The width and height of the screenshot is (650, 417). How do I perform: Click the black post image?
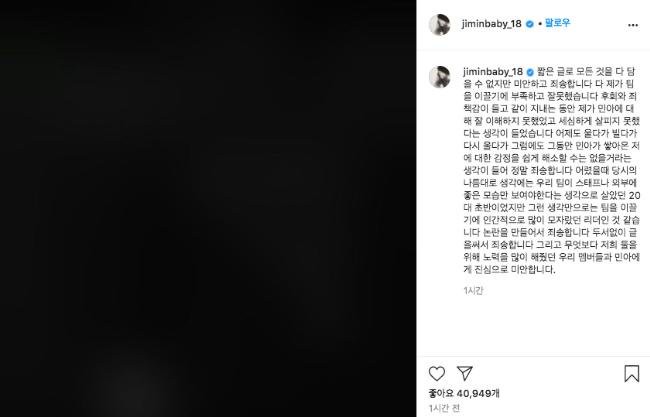tap(208, 208)
